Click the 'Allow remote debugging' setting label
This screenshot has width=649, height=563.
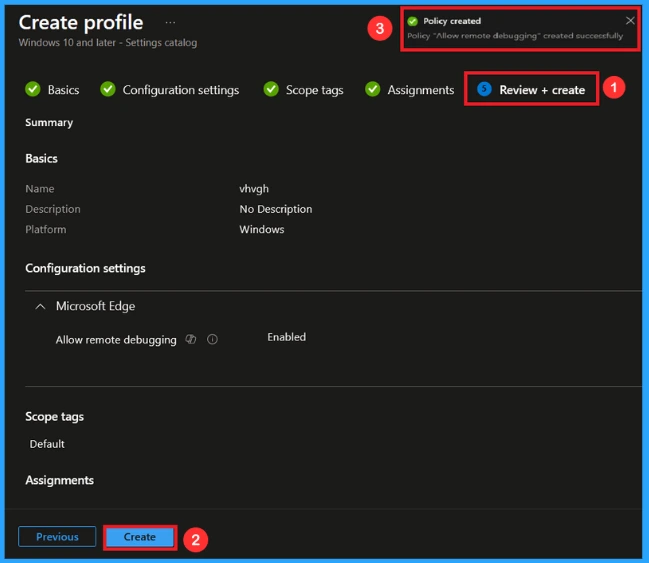pos(116,340)
